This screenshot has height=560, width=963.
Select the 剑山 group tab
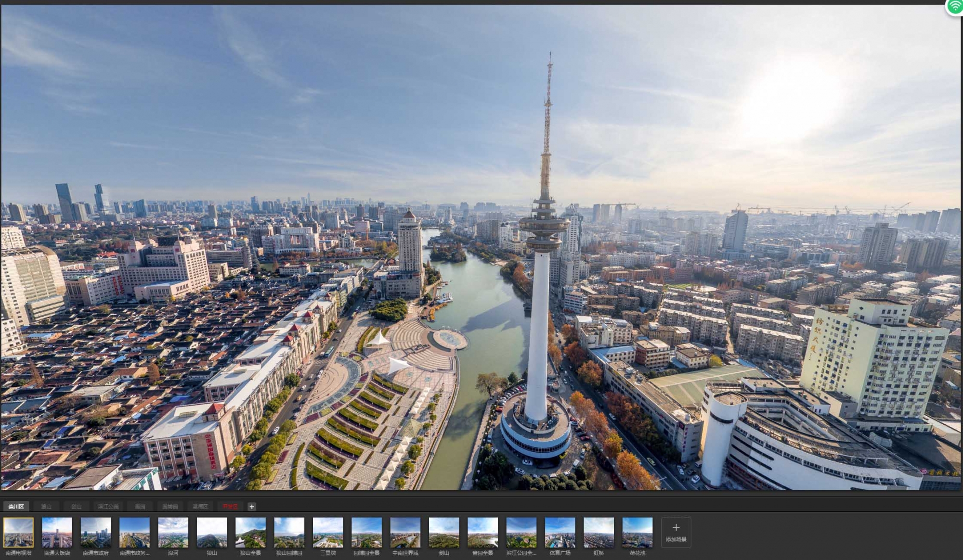(77, 507)
